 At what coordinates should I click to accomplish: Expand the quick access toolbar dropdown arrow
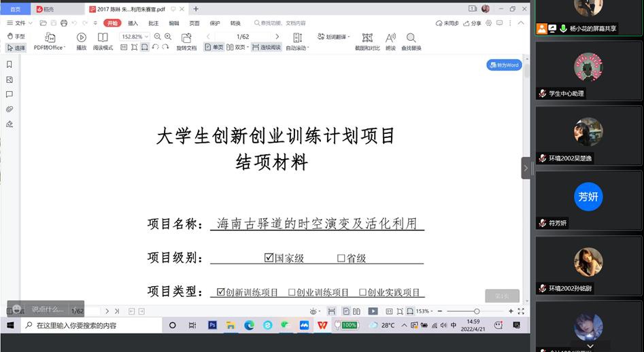click(x=95, y=23)
